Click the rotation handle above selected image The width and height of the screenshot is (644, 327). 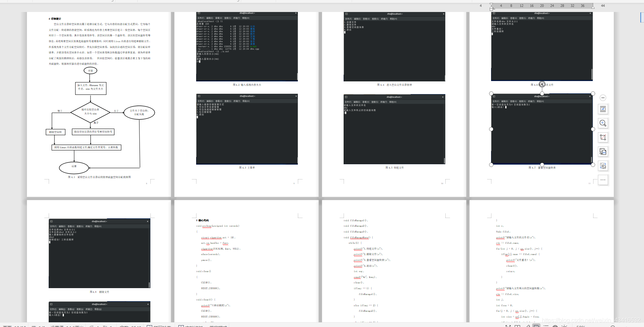(542, 84)
